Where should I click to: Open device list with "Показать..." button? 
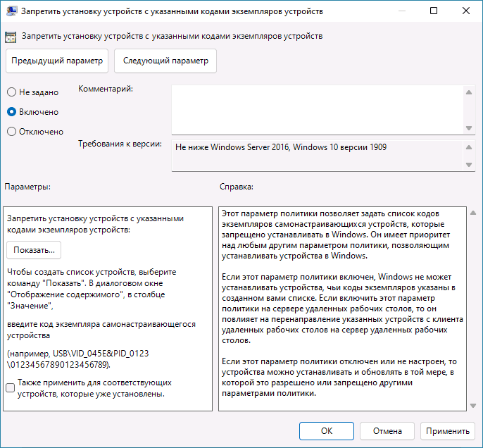[34, 250]
